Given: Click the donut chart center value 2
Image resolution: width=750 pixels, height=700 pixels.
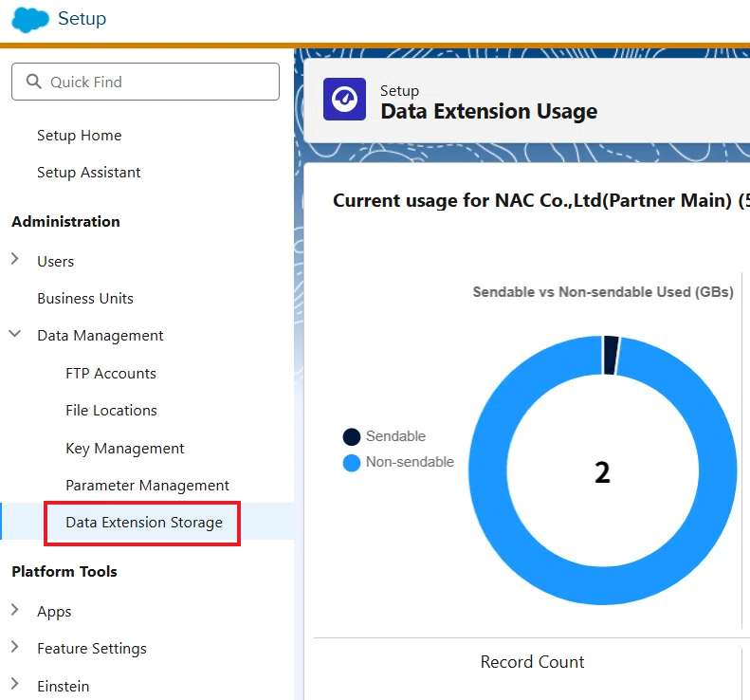Looking at the screenshot, I should coord(602,472).
